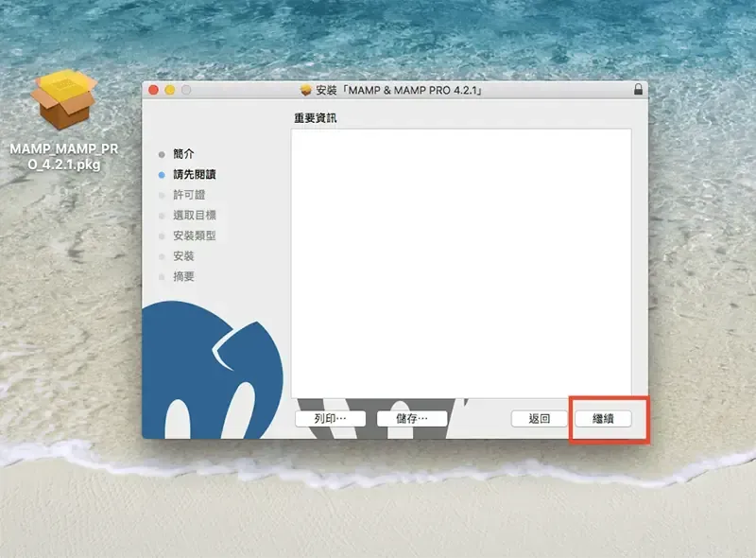The height and width of the screenshot is (558, 756).
Task: Click the 繼續 (Continue) button
Action: tap(603, 418)
